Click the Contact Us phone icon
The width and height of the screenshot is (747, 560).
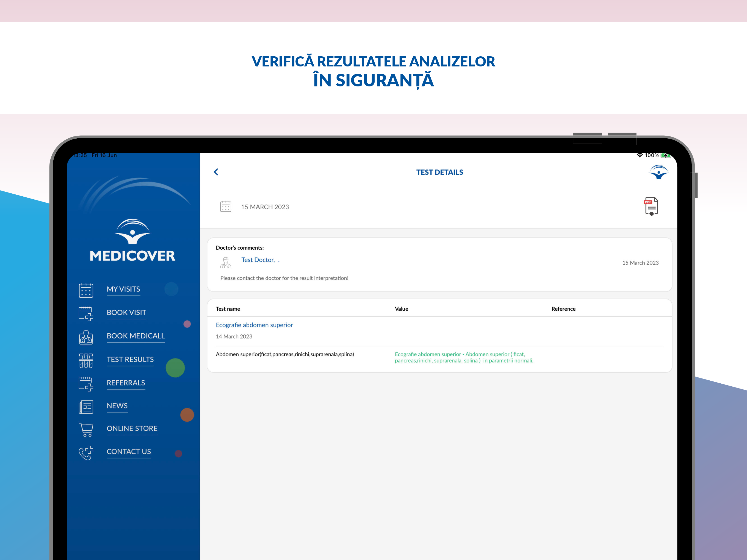click(86, 453)
